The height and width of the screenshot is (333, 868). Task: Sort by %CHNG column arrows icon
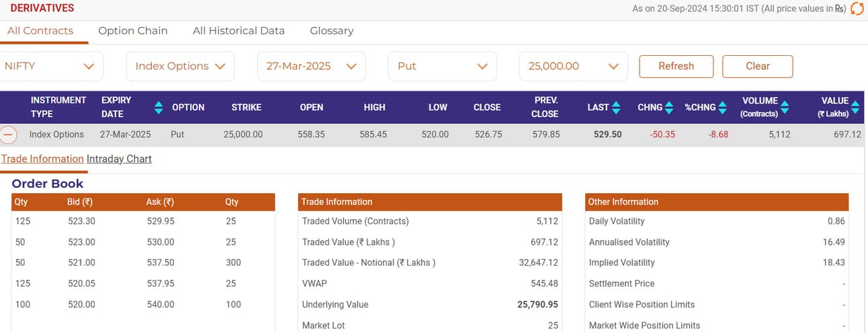click(722, 107)
